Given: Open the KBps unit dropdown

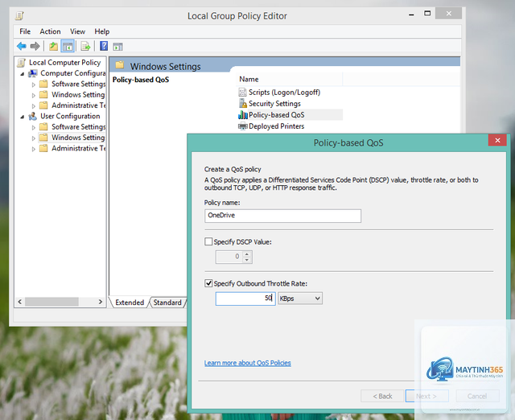Looking at the screenshot, I should point(300,299).
